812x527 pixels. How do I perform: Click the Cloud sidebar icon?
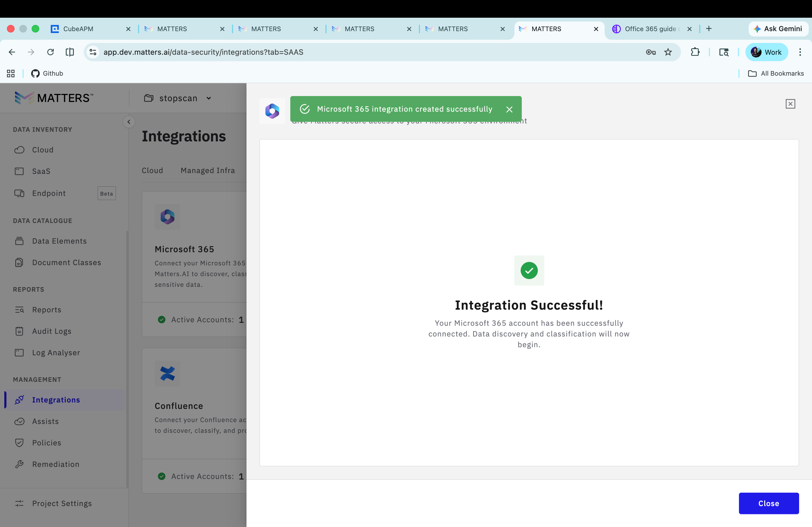(19, 150)
